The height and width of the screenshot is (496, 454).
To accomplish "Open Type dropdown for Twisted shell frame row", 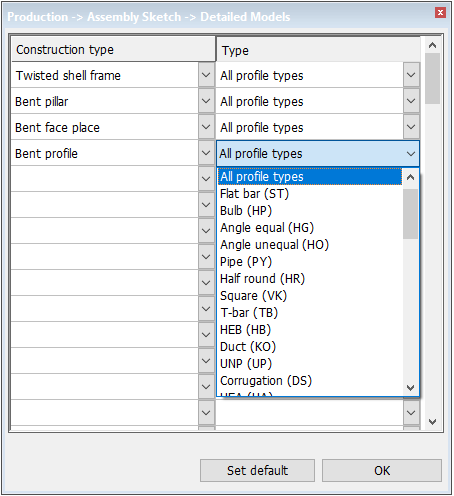I will (x=411, y=75).
